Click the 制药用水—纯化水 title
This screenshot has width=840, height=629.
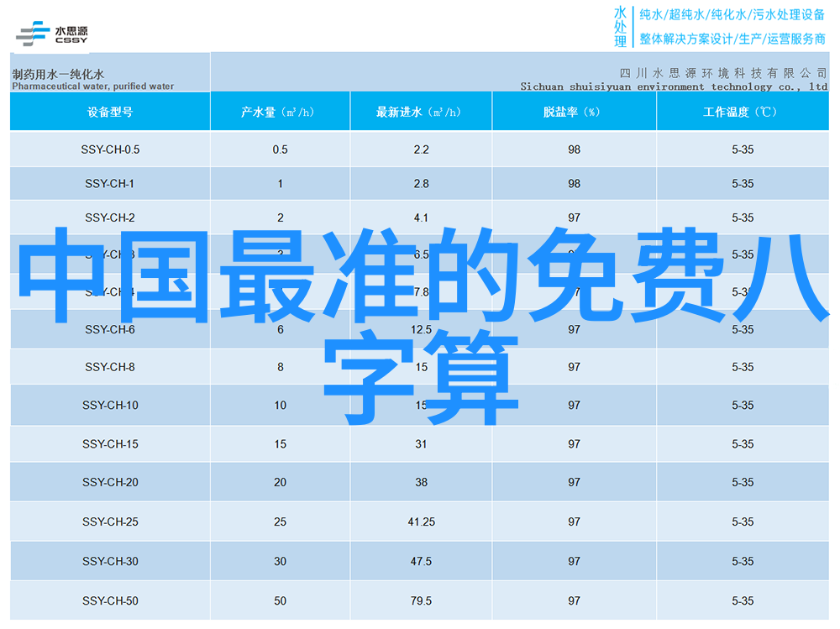[x=58, y=74]
